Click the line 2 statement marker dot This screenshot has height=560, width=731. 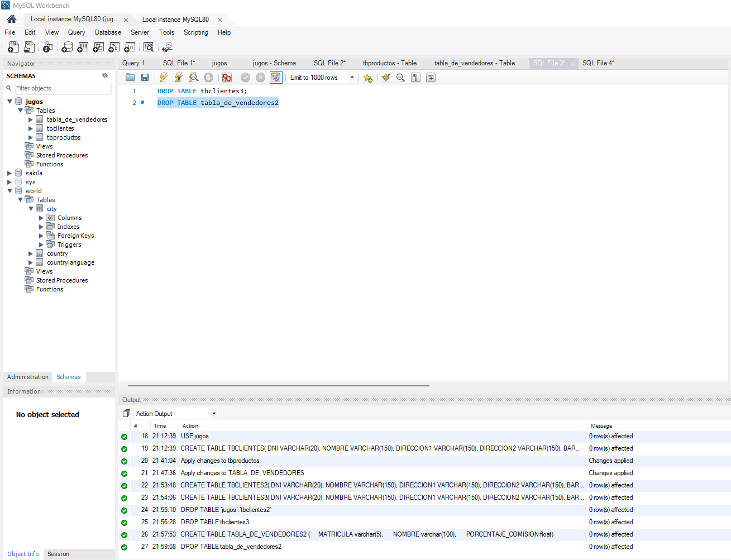pyautogui.click(x=142, y=102)
